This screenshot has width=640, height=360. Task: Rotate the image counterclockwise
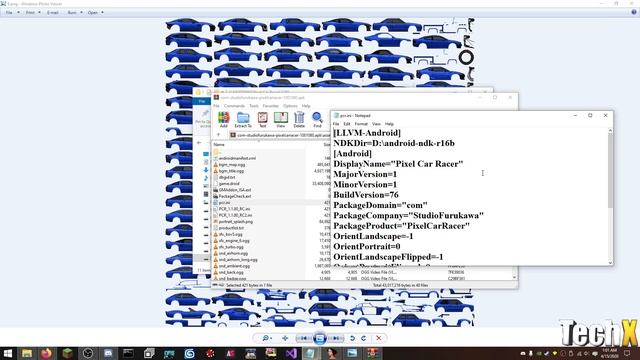point(352,338)
